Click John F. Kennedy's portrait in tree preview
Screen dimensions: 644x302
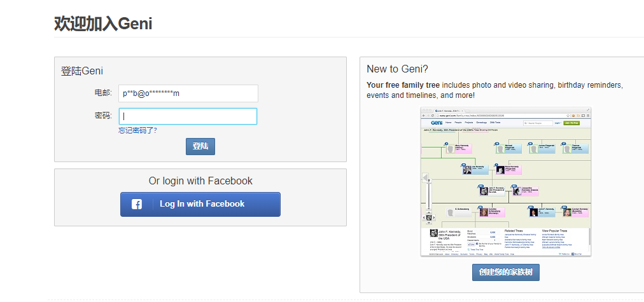point(484,191)
